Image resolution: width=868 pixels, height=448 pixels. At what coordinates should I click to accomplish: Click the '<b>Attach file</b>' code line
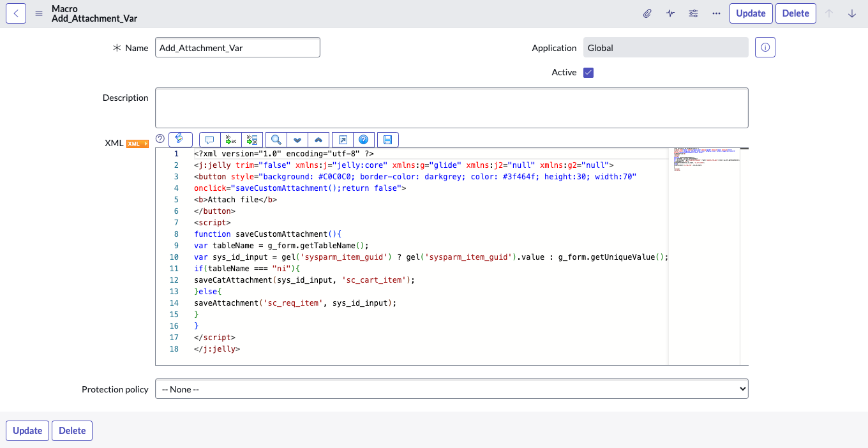(x=236, y=200)
